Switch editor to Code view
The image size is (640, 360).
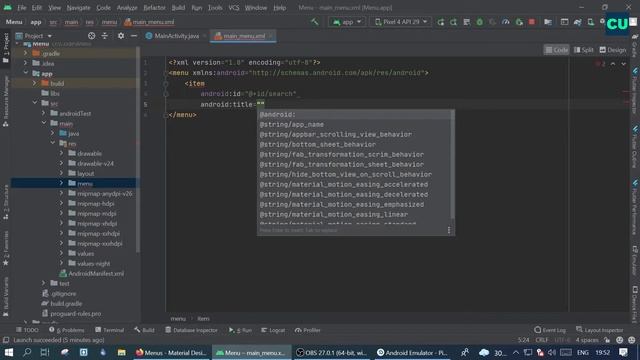tap(557, 50)
